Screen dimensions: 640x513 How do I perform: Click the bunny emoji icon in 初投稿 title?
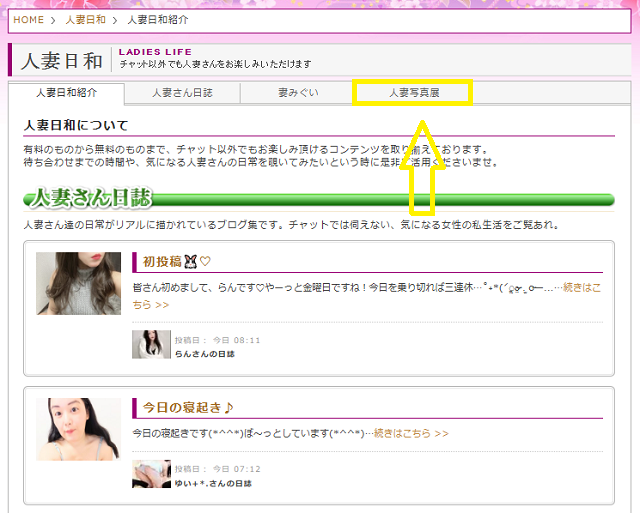point(191,262)
